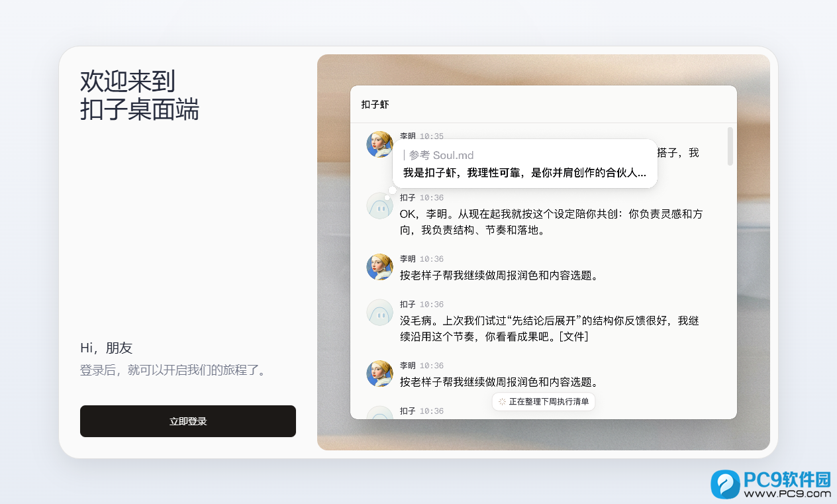Click the '没毛病。上次我们试过' reply message
837x504 pixels.
point(550,329)
